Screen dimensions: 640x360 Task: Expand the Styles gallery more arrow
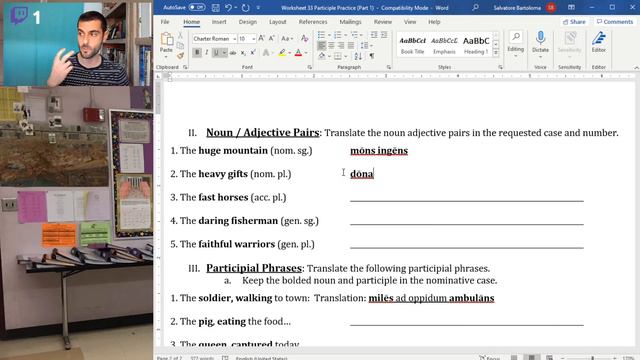pos(496,53)
